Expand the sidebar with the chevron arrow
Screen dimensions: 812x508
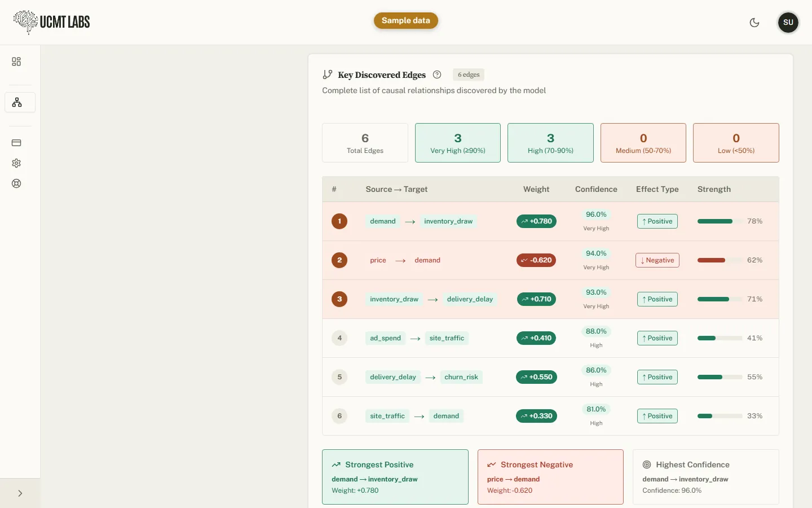(20, 493)
